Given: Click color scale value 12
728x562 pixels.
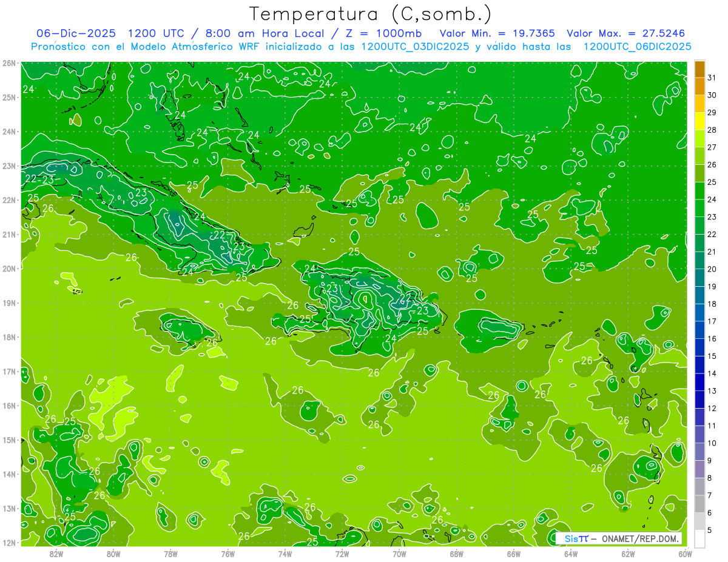Looking at the screenshot, I should coord(712,408).
